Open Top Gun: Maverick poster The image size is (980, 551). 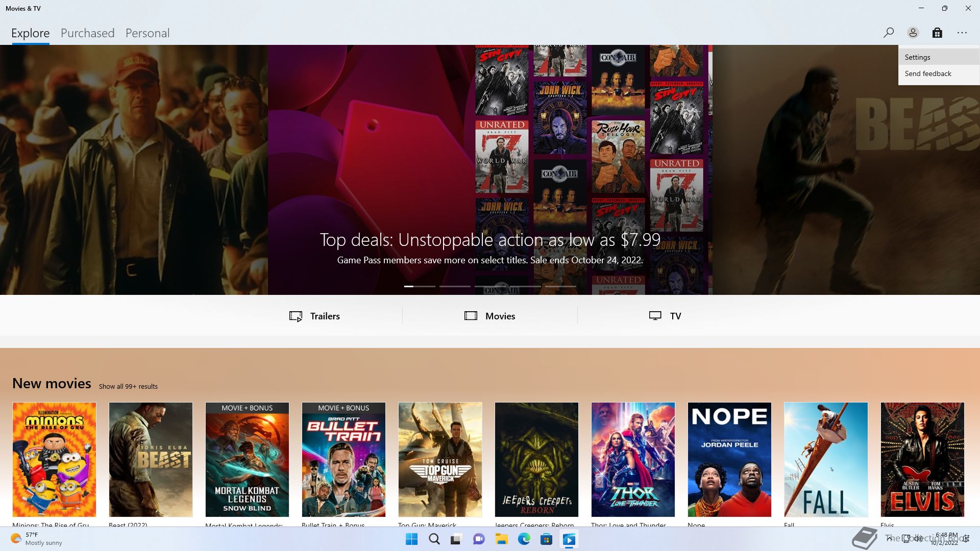(440, 460)
